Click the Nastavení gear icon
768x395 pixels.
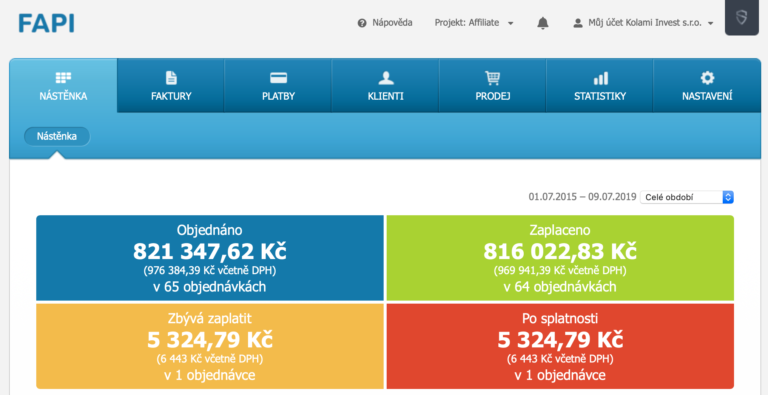[707, 77]
